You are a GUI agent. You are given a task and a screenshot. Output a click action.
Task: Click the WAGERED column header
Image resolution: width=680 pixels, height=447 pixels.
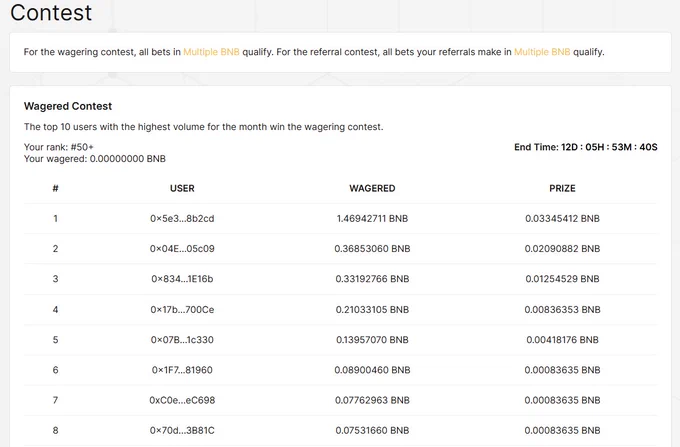tap(372, 188)
